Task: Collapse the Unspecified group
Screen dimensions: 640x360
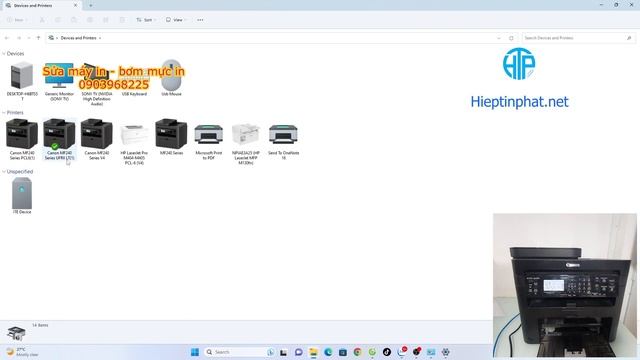Action: (x=4, y=172)
